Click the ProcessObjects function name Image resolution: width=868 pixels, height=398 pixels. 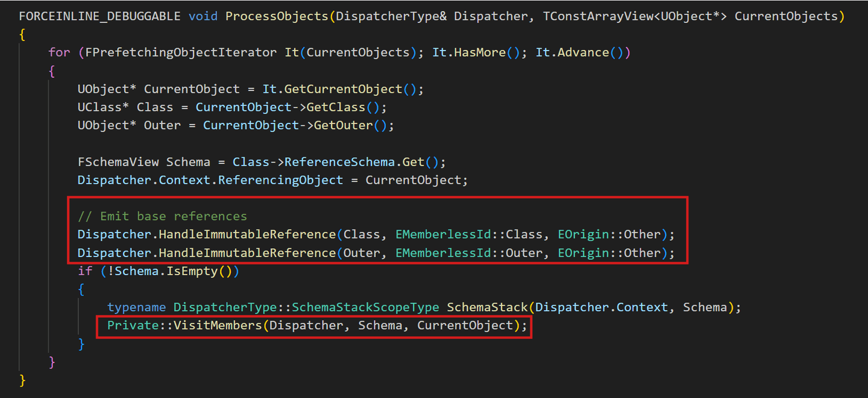tap(277, 16)
